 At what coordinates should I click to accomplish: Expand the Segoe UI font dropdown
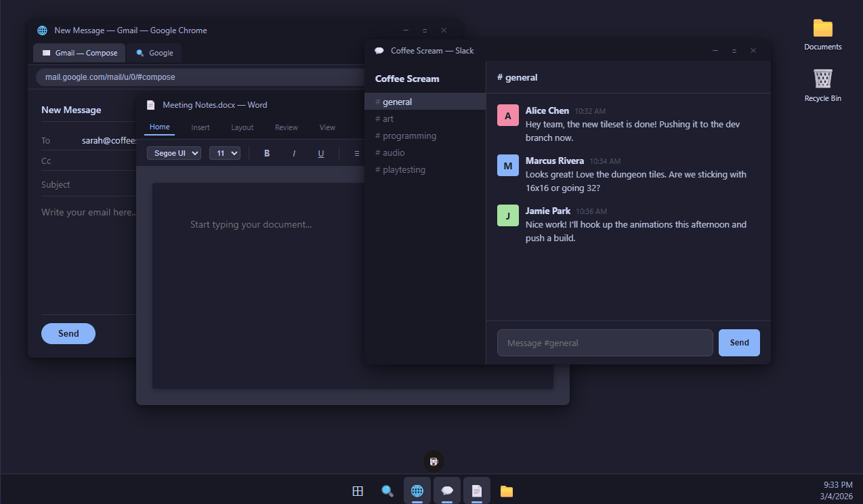(x=173, y=153)
